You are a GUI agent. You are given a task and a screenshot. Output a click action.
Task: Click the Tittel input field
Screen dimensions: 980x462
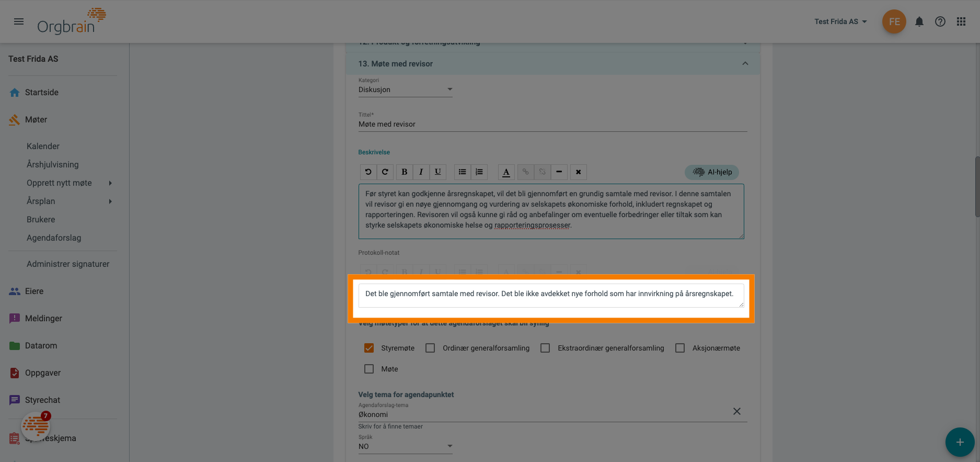coord(552,125)
